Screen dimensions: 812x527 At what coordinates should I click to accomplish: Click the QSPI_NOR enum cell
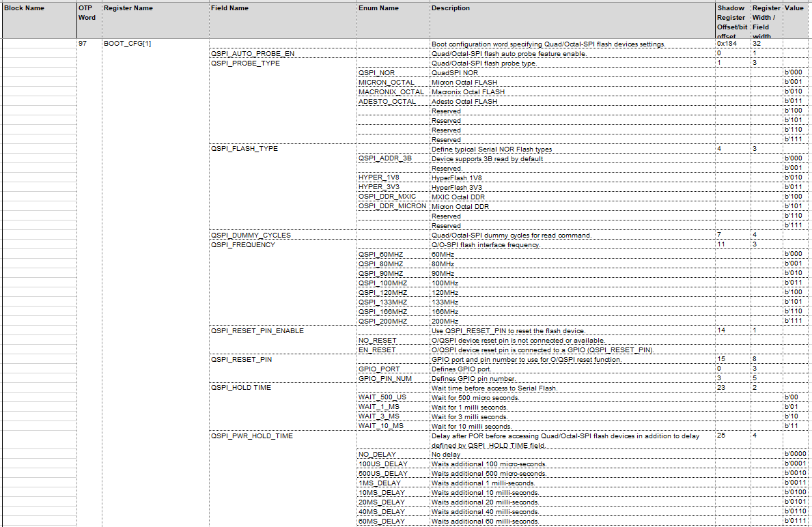(x=393, y=73)
